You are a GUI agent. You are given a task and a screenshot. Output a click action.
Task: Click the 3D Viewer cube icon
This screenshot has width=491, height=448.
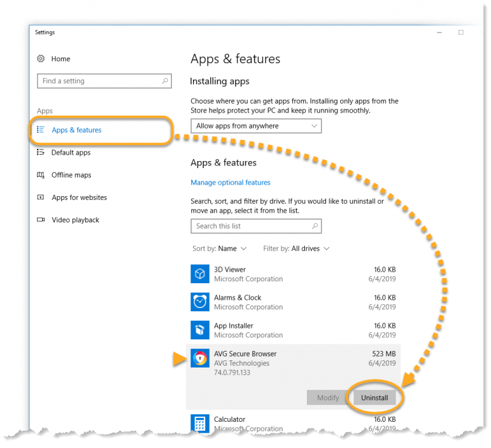tap(199, 274)
